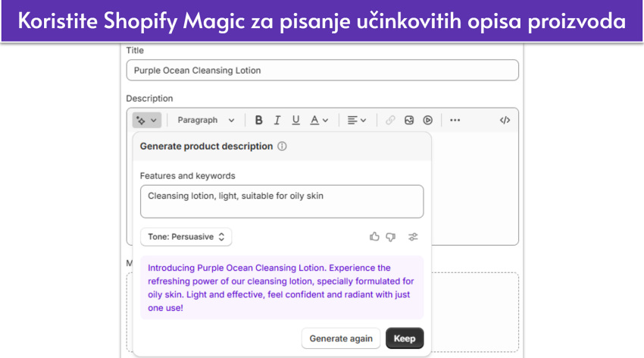Open the Paragraph style dropdown

tap(206, 120)
